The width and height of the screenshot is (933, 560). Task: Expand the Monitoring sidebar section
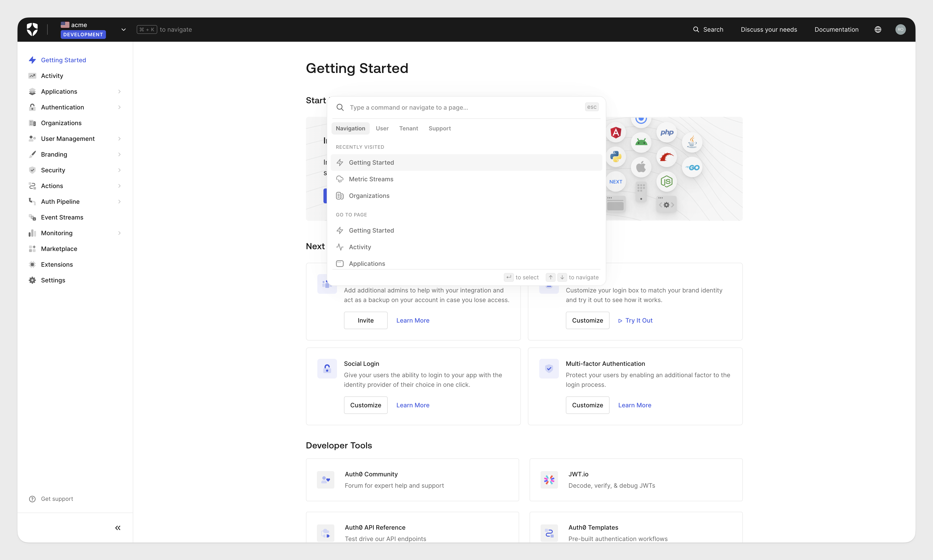119,233
